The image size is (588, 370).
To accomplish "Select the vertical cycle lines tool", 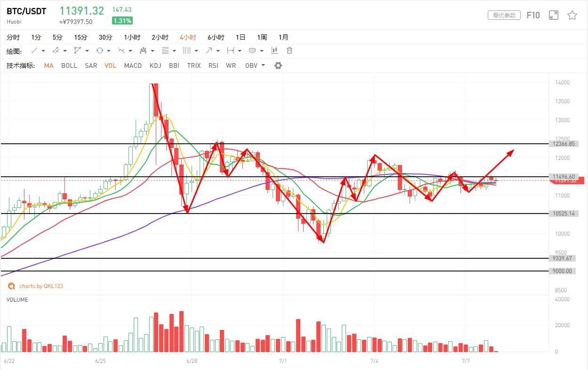I will pyautogui.click(x=187, y=50).
